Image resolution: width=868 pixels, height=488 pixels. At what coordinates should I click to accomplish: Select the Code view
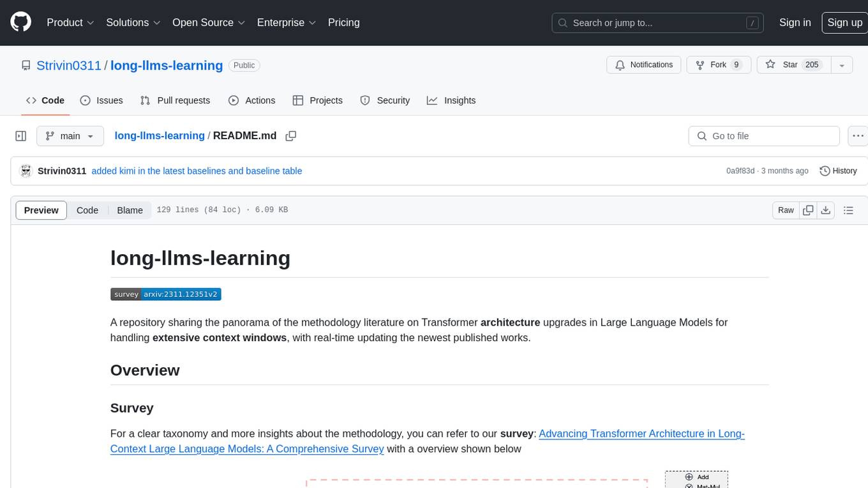pyautogui.click(x=87, y=210)
